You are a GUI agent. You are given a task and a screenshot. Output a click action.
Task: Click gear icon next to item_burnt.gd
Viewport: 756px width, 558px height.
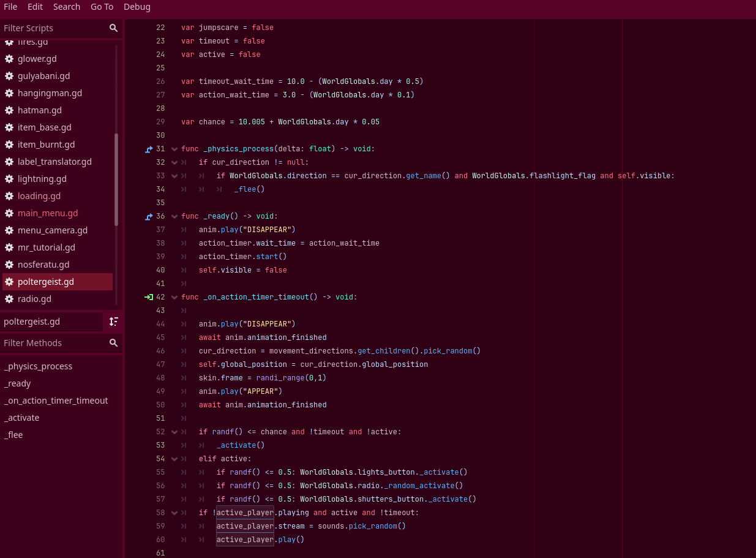coord(9,145)
